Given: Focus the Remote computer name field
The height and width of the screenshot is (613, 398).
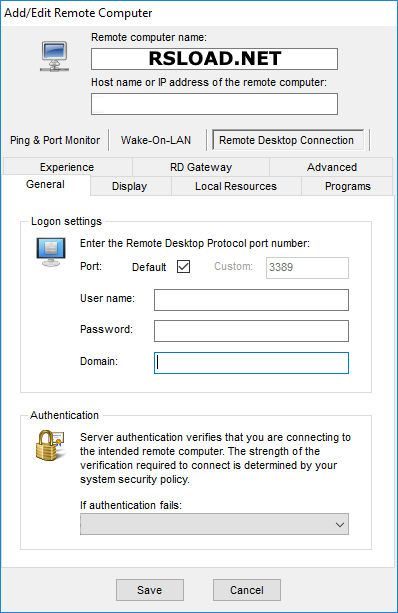Looking at the screenshot, I should (214, 59).
